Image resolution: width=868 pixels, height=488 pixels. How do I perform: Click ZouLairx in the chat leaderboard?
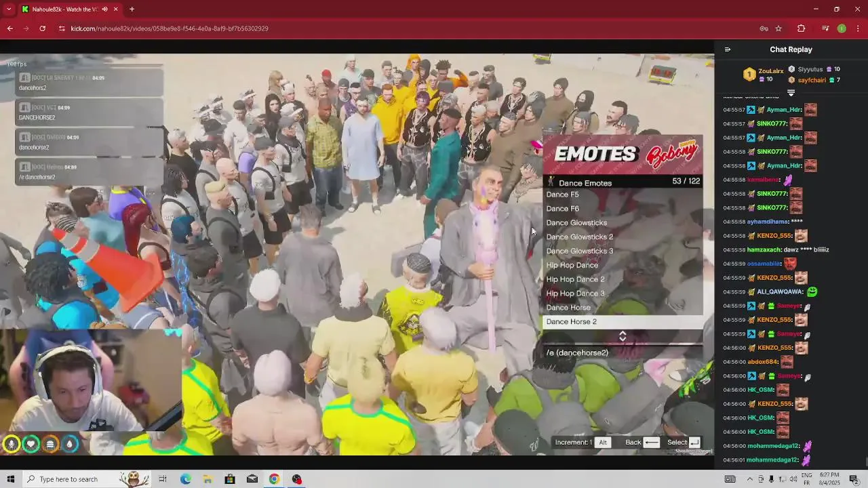[770, 70]
